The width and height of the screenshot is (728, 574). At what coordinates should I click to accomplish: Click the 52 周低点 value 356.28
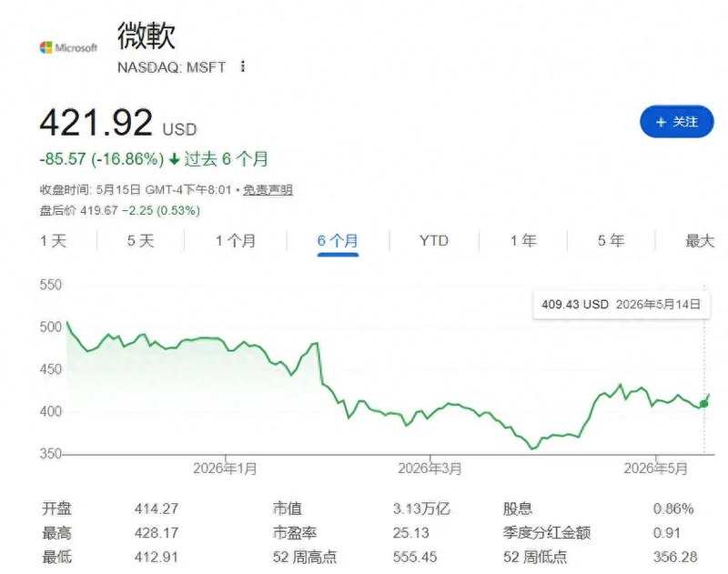[675, 557]
